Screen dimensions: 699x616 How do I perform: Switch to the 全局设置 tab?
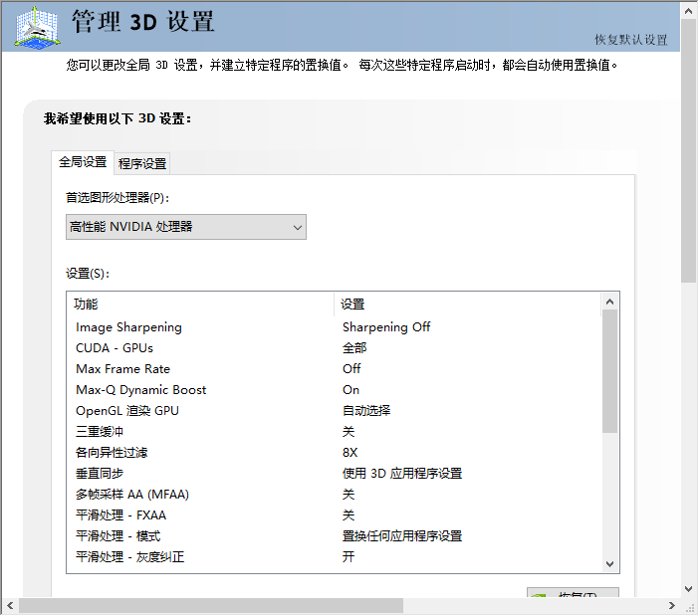click(83, 162)
